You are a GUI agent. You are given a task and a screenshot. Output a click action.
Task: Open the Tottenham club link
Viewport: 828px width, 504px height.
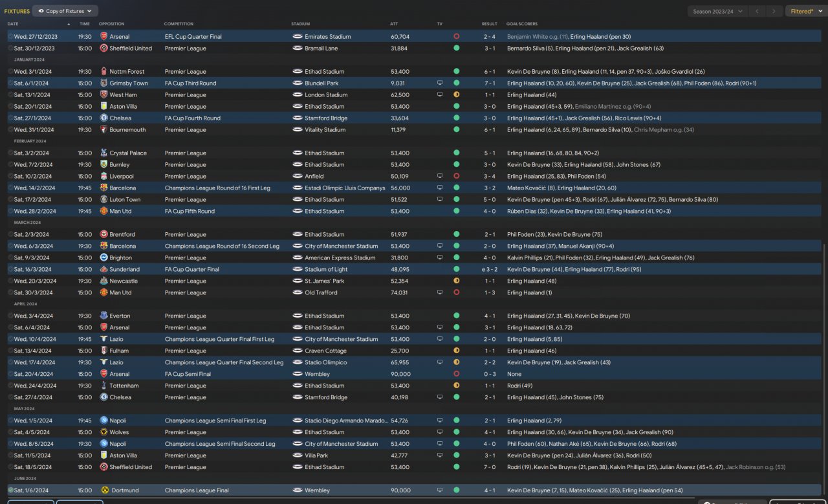point(124,386)
